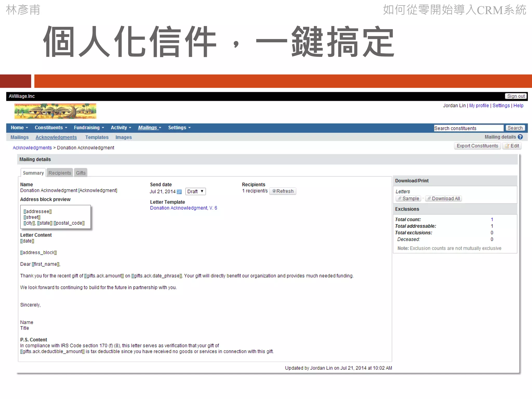Click the 'Jul 21, 2014' send date text
The height and width of the screenshot is (399, 532).
click(163, 191)
